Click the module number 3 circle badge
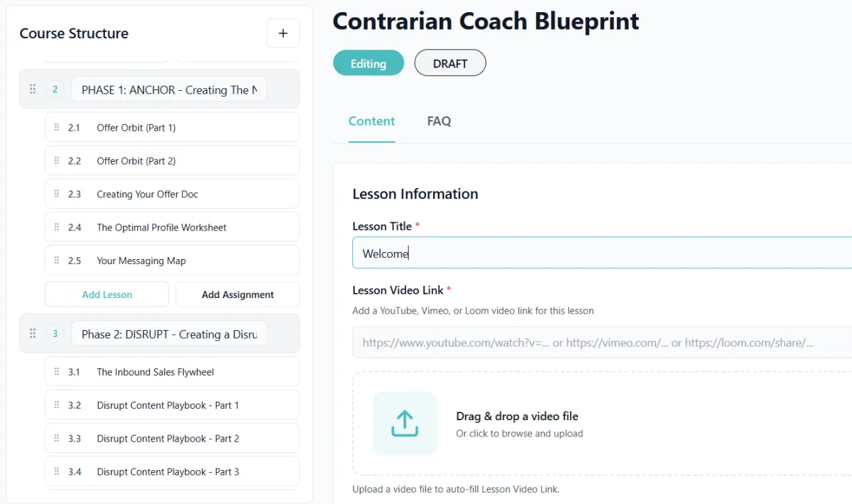Screen dimensions: 852x504 click(55, 334)
